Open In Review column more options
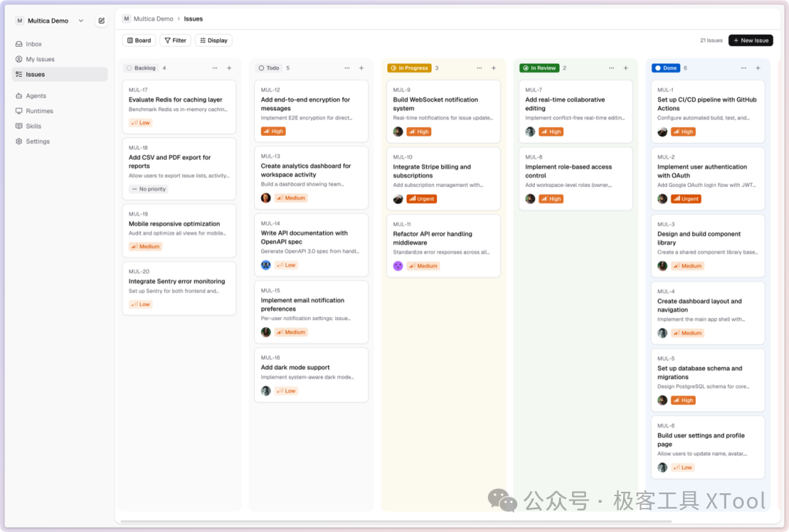Image resolution: width=789 pixels, height=532 pixels. [611, 68]
